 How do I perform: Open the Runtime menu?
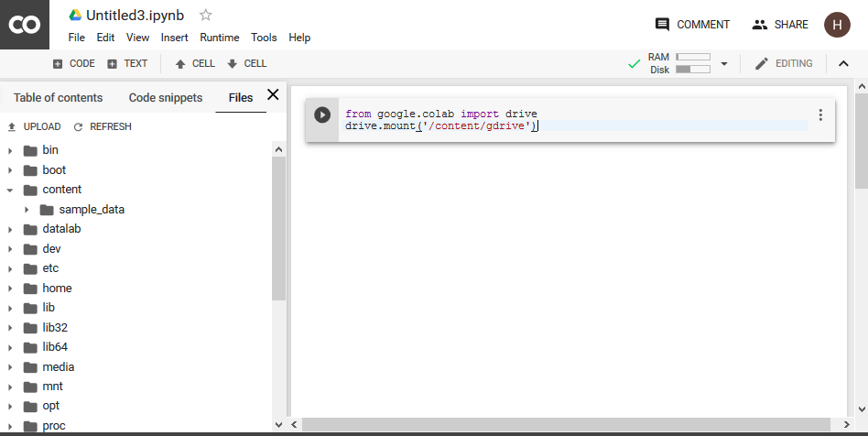[219, 38]
